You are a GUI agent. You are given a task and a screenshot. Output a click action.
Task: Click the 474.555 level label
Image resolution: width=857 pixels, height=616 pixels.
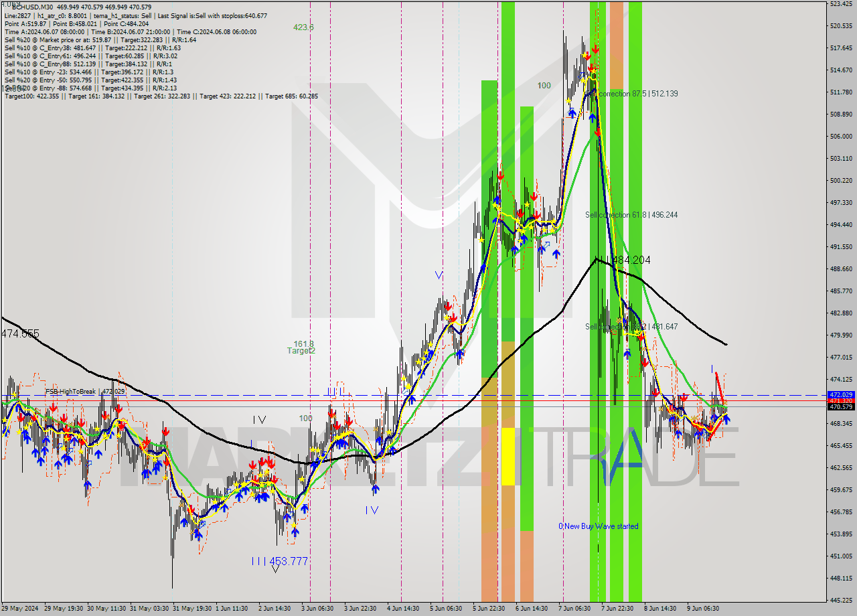pos(20,333)
